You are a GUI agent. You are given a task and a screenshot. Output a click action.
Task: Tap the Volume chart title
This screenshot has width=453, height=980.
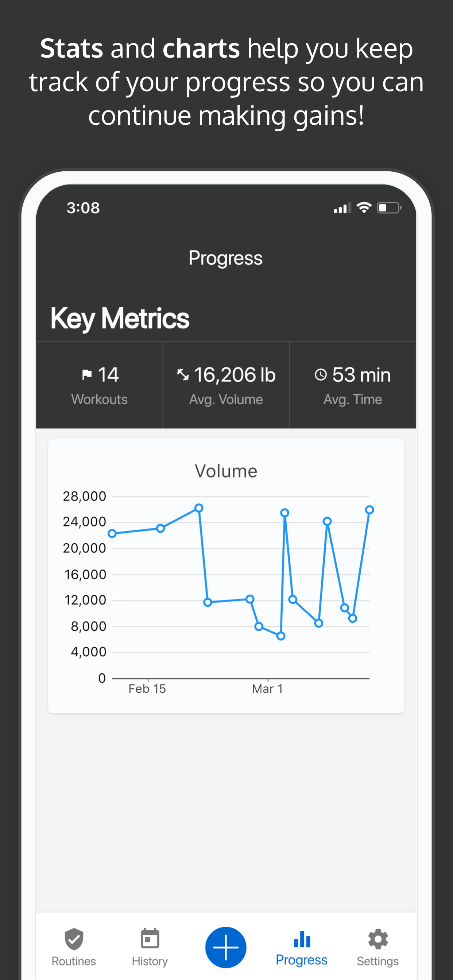click(226, 471)
